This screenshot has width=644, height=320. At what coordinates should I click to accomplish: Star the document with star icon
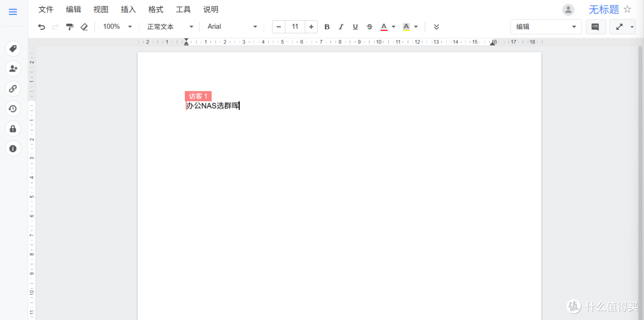pyautogui.click(x=627, y=10)
